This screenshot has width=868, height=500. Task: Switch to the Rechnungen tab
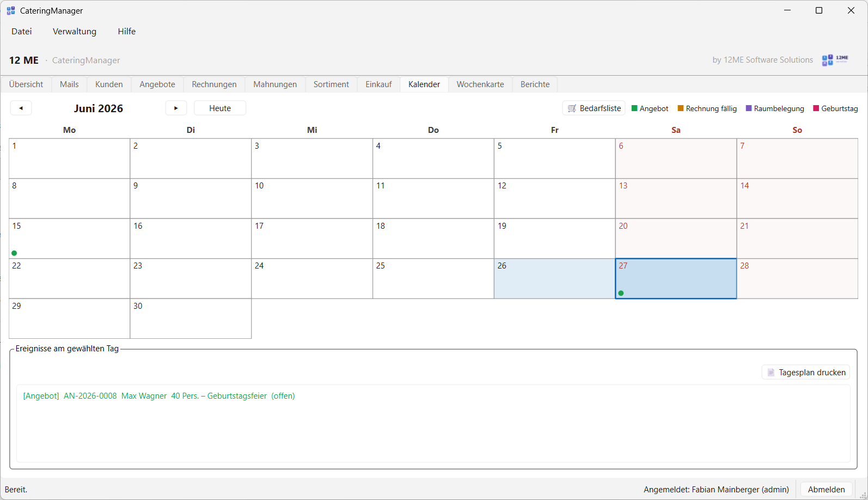(x=215, y=84)
